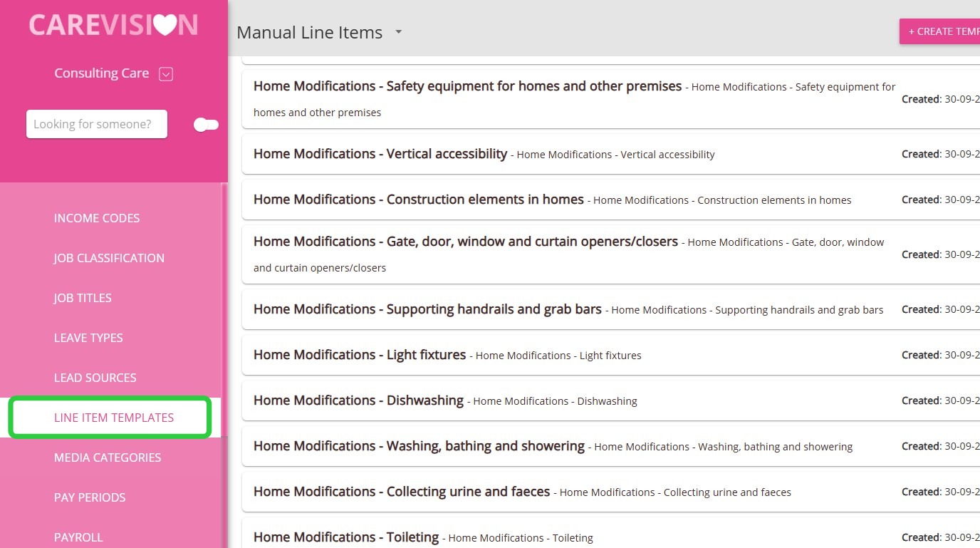Open Leave Types in the sidebar
980x548 pixels.
tap(88, 338)
